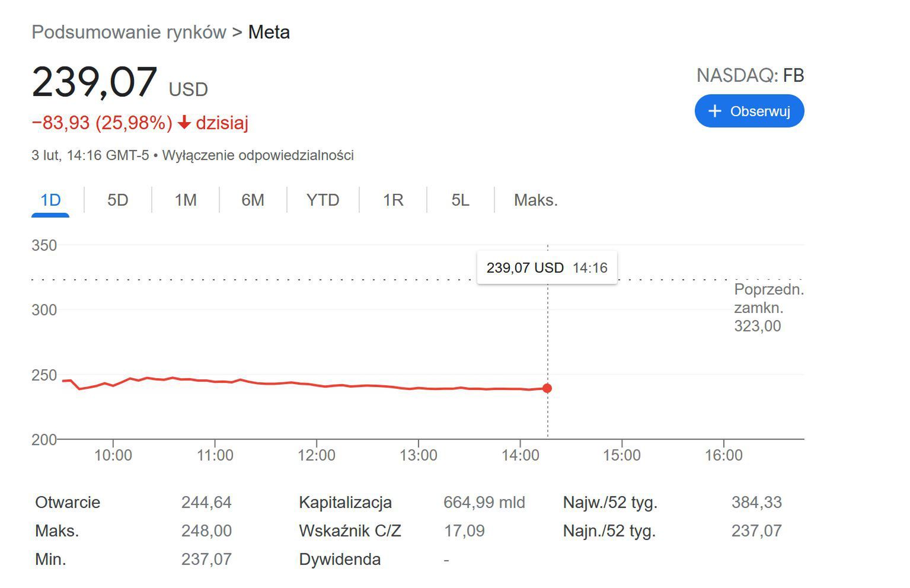Click the Poprzedn. zamkn. 323,00 label
The image size is (910, 588).
[x=768, y=308]
